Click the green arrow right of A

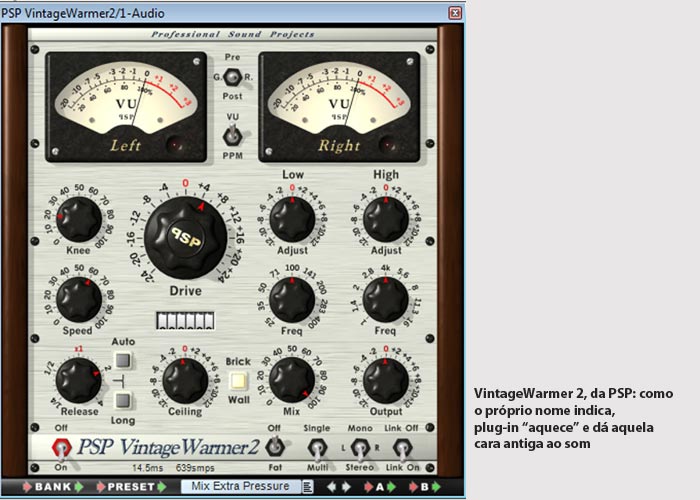pos(391,487)
